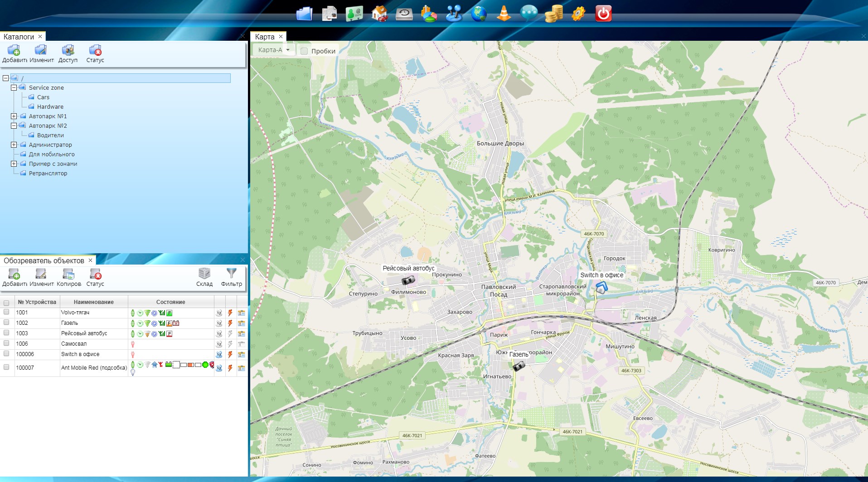Click the gold coins billing icon
The image size is (868, 482).
(553, 14)
